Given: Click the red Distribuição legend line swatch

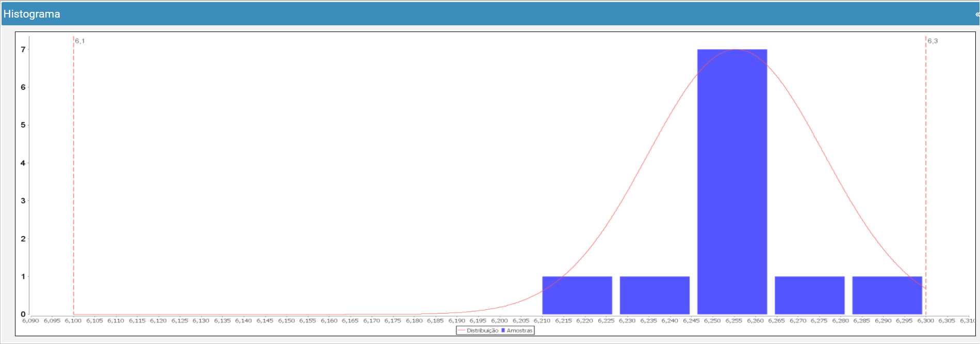Looking at the screenshot, I should click(x=461, y=331).
